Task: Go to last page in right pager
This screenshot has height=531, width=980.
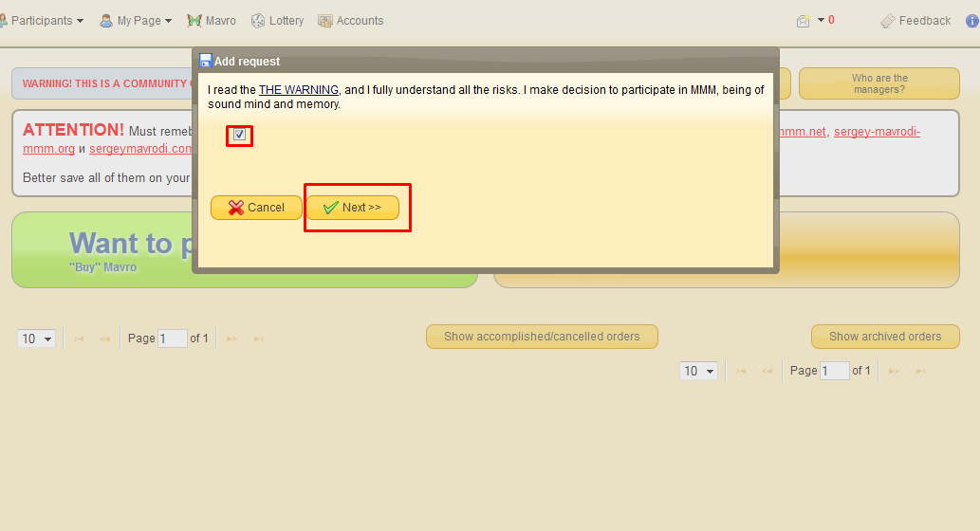Action: tap(920, 371)
